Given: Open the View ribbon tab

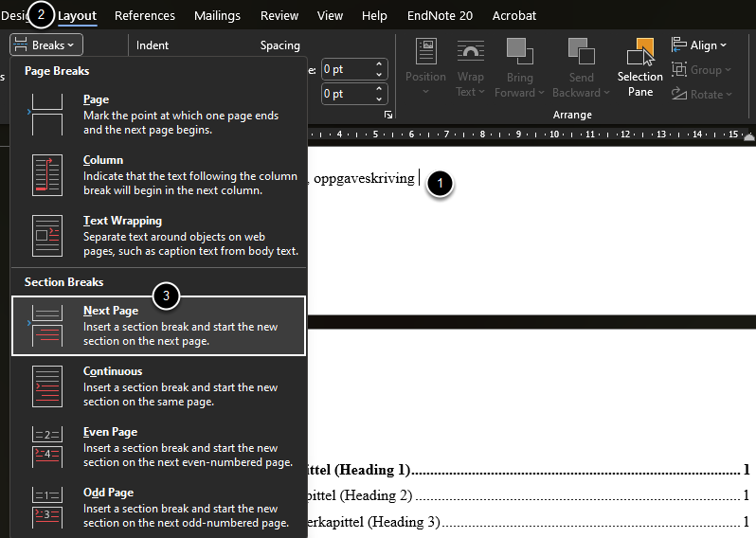Looking at the screenshot, I should (330, 15).
